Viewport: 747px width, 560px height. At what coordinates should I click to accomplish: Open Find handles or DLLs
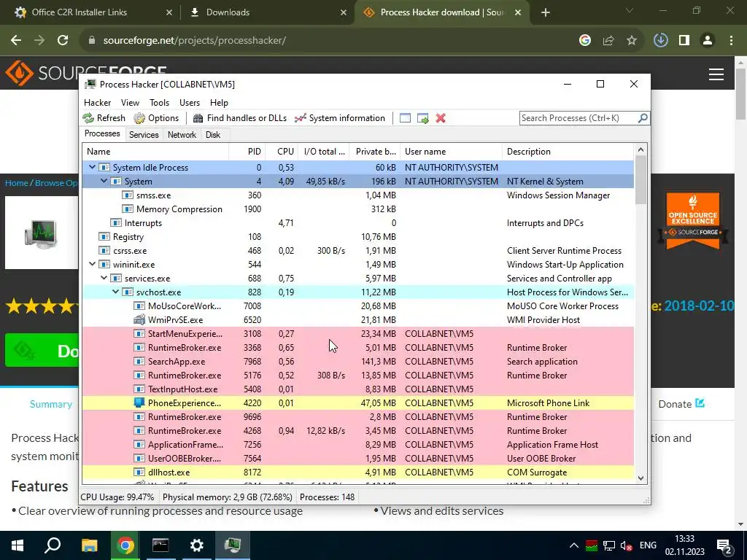pos(239,118)
